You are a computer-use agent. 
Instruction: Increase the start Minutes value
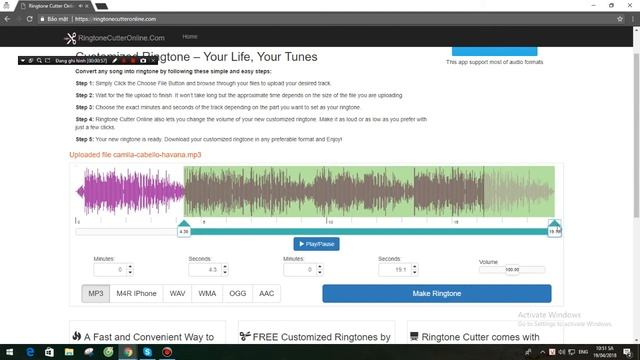tap(130, 267)
